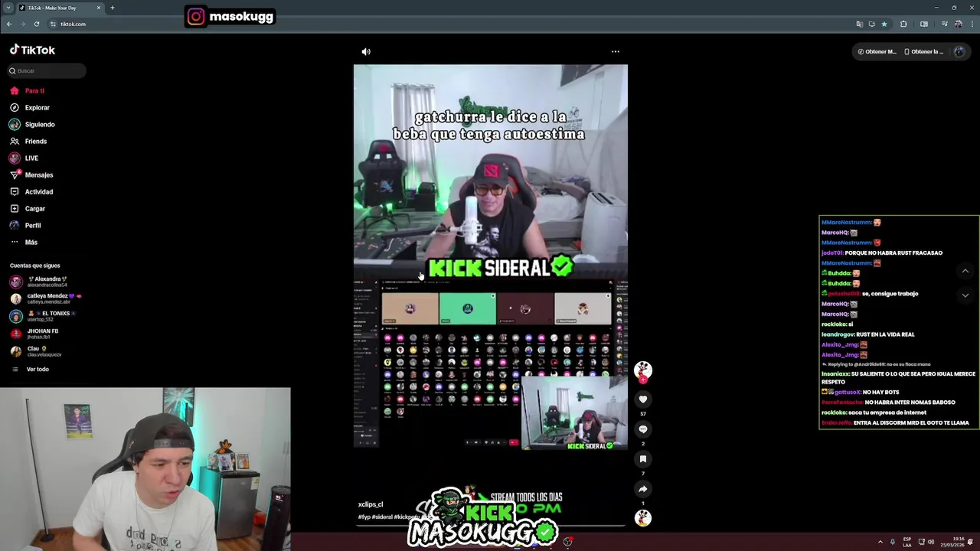Click Obtener la... mobile app button

coord(923,51)
